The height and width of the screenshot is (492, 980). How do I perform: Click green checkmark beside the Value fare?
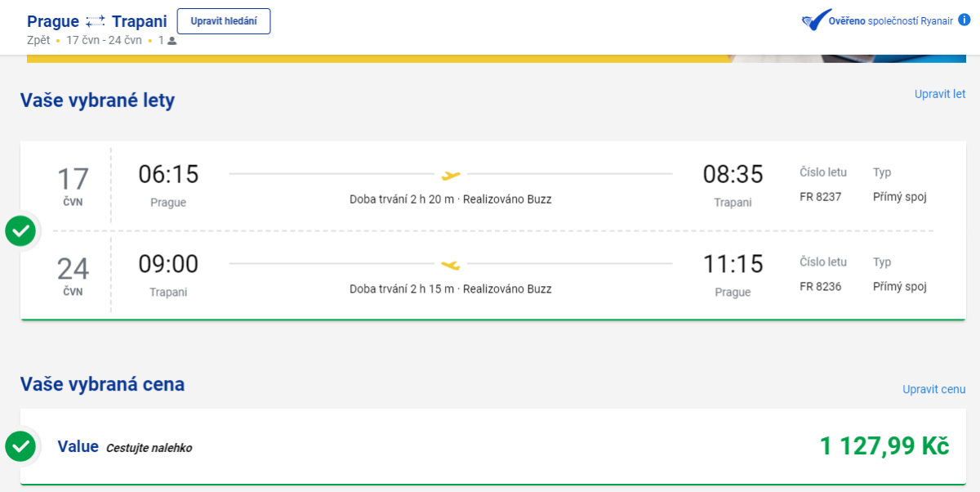pyautogui.click(x=20, y=446)
